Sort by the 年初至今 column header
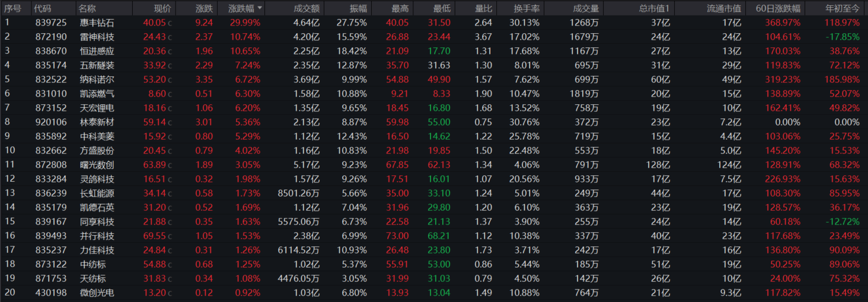The image size is (868, 302). pos(843,8)
